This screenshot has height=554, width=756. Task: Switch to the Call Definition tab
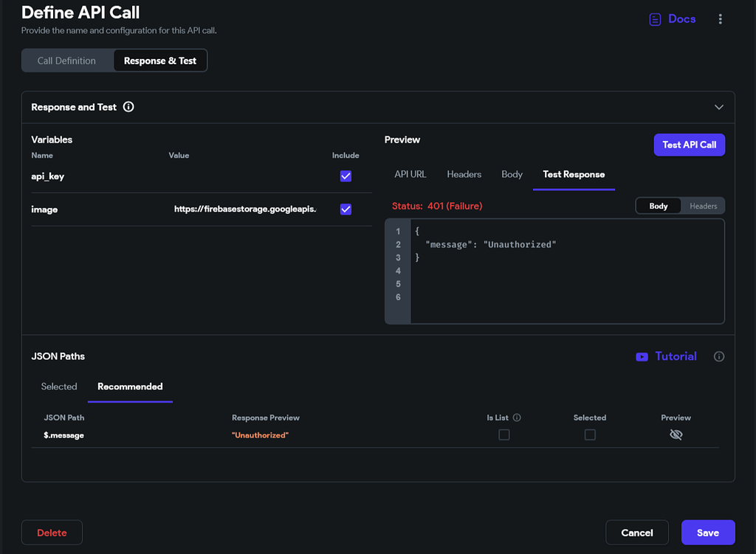pos(66,60)
